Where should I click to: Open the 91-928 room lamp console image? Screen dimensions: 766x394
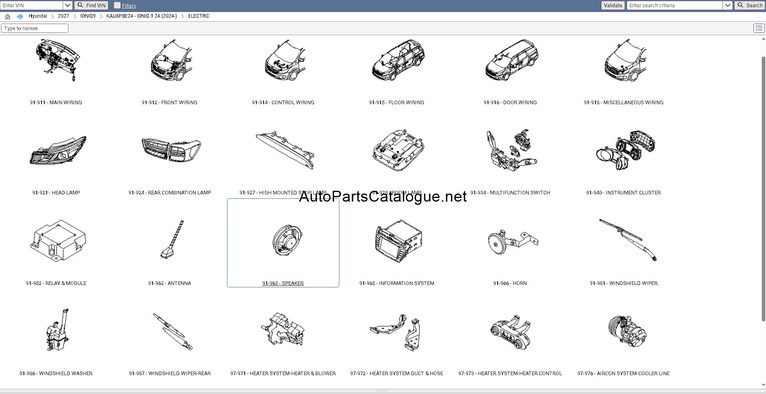tap(398, 149)
